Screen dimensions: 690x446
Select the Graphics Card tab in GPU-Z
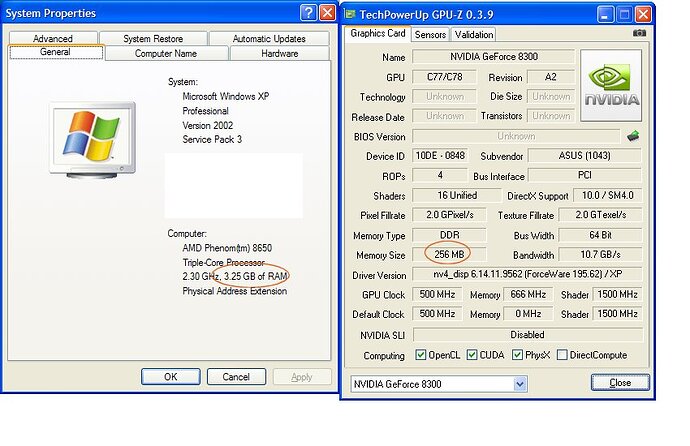coord(378,33)
